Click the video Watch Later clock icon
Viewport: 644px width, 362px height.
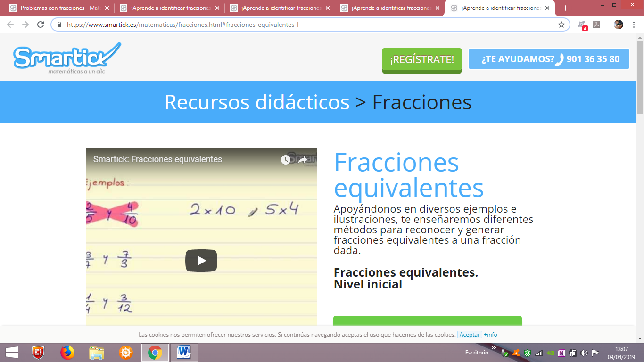tap(286, 160)
